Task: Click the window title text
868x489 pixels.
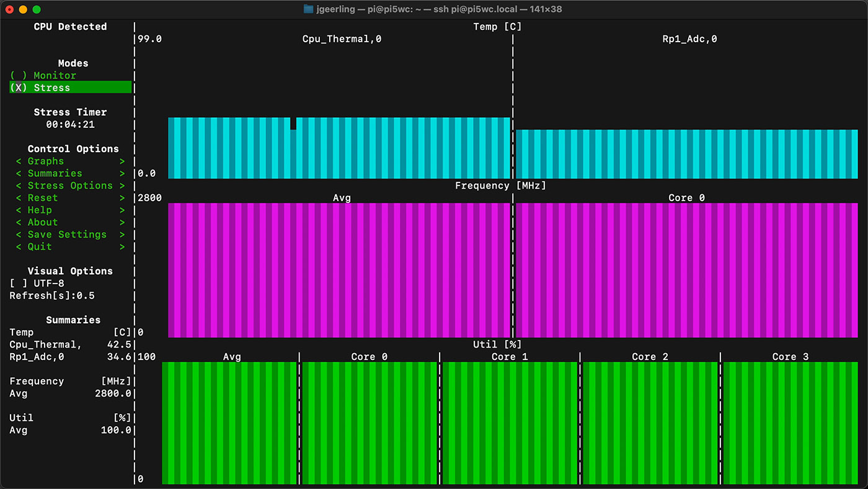Action: pyautogui.click(x=439, y=9)
